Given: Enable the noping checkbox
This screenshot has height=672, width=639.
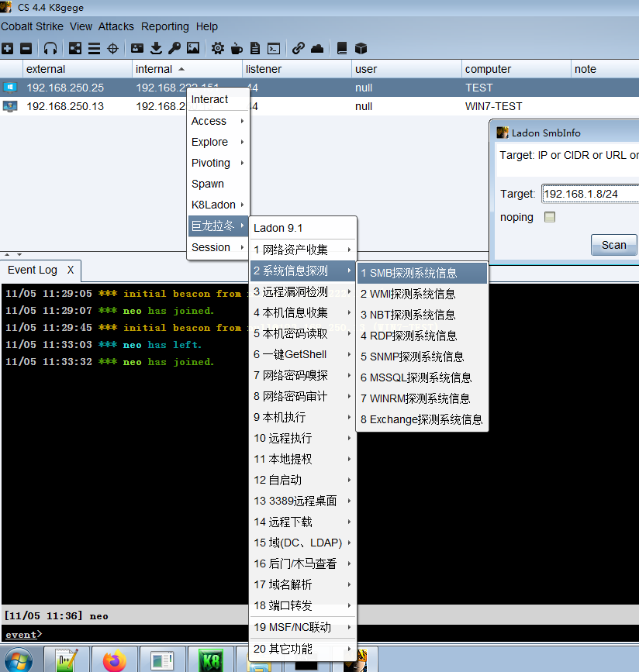Looking at the screenshot, I should coord(549,217).
